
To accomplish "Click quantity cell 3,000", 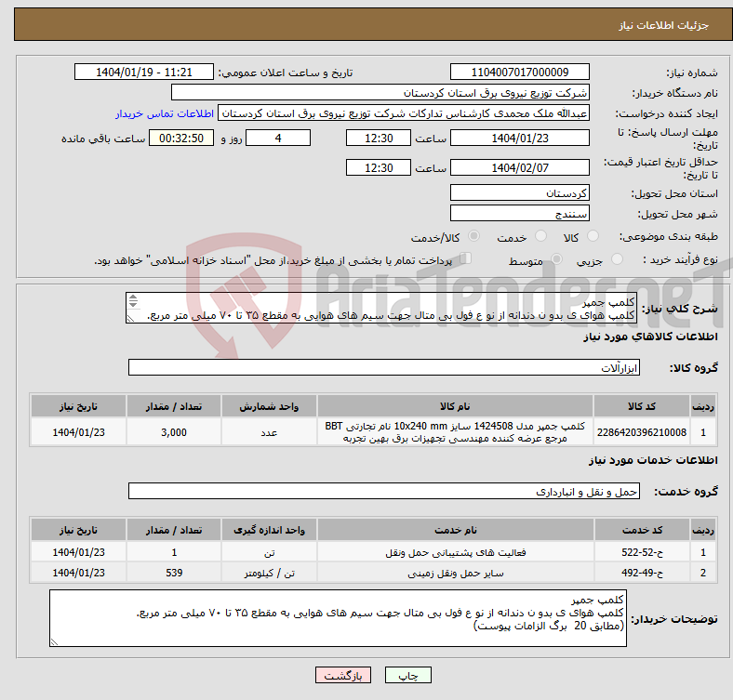I will coord(173,432).
